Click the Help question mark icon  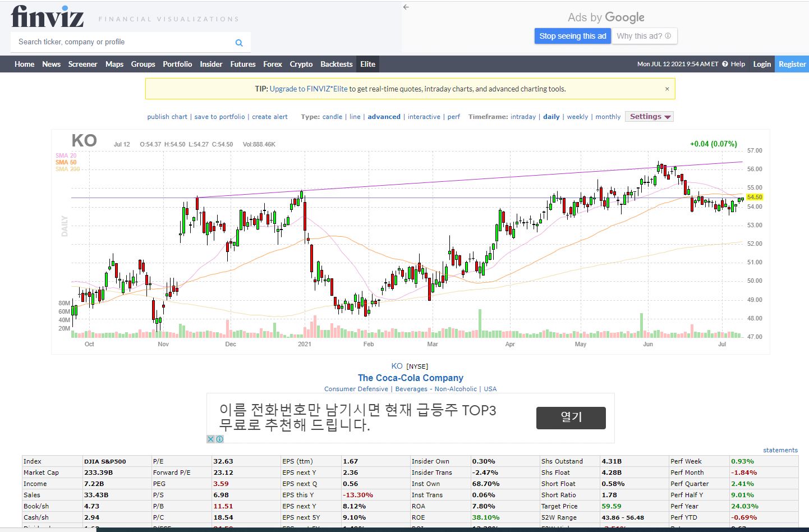point(725,64)
